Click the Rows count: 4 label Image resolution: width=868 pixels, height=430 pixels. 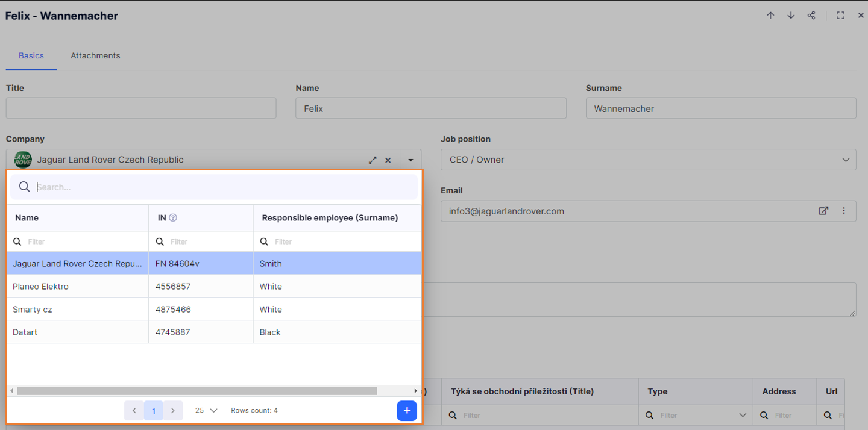pyautogui.click(x=254, y=411)
